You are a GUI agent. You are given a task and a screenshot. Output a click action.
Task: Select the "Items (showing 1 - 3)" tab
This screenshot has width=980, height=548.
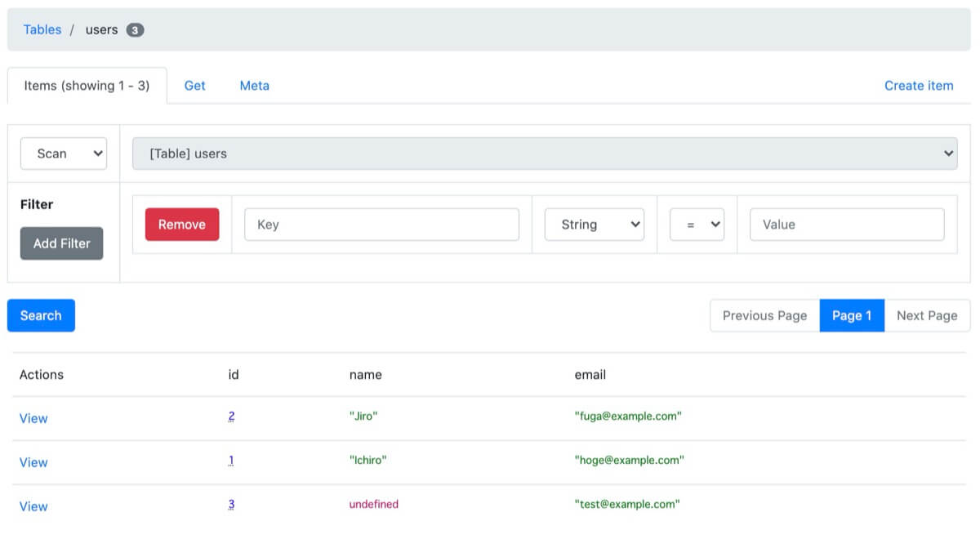(x=87, y=85)
